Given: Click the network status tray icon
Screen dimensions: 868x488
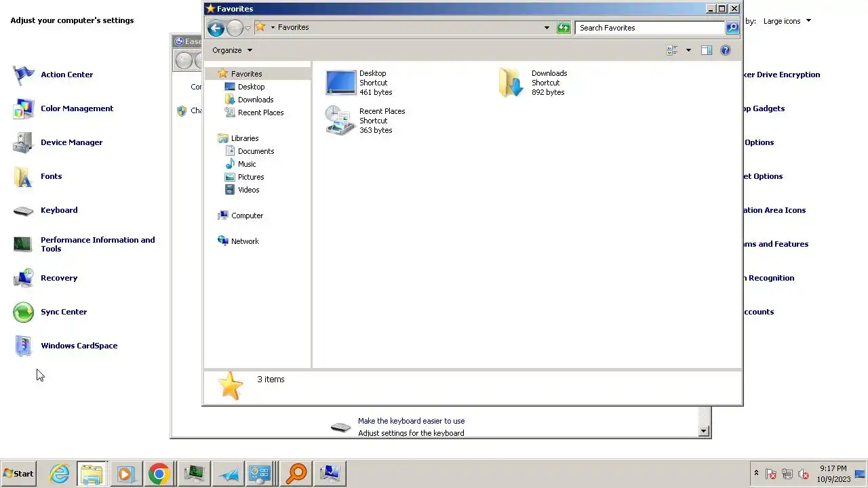Looking at the screenshot, I should point(787,474).
